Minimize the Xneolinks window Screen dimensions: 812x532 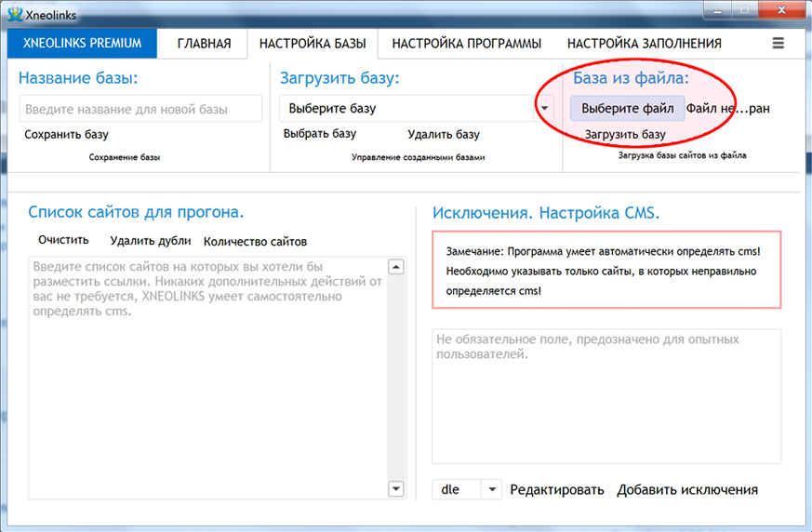point(717,11)
